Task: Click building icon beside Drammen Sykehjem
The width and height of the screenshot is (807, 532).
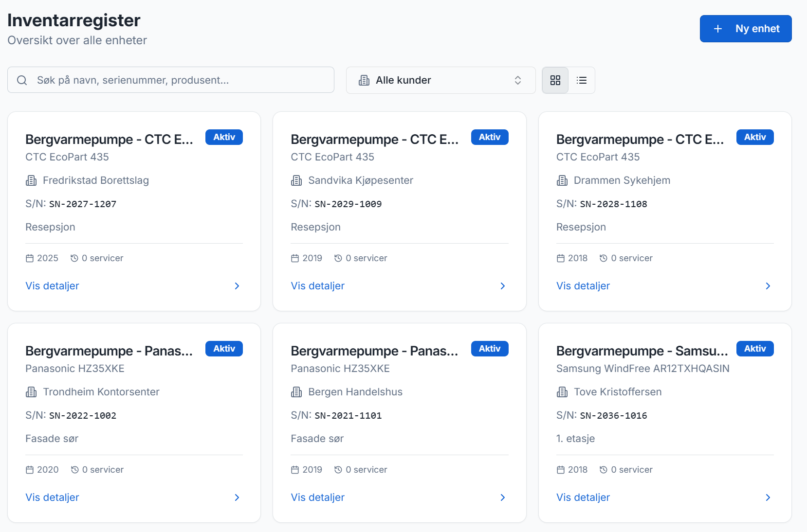Action: 562,181
